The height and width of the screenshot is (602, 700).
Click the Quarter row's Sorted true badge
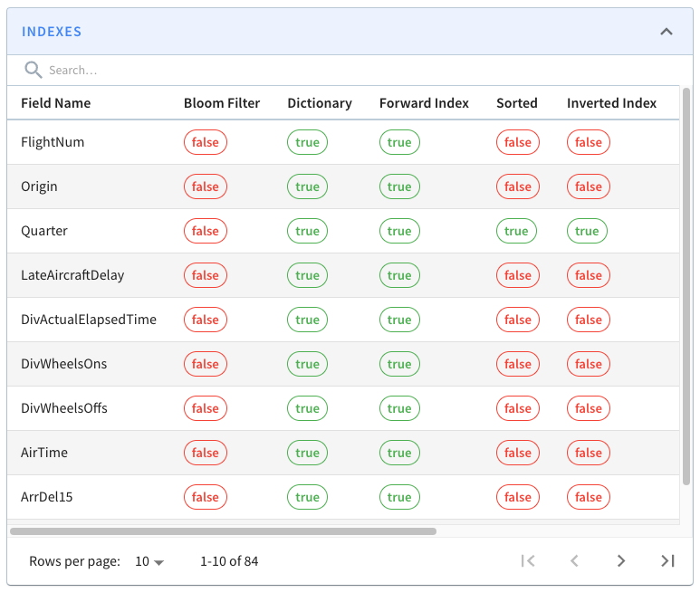[516, 231]
